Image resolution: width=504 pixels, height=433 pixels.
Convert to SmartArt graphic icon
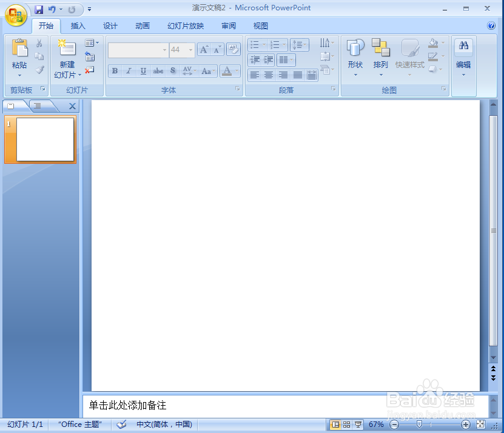(327, 69)
